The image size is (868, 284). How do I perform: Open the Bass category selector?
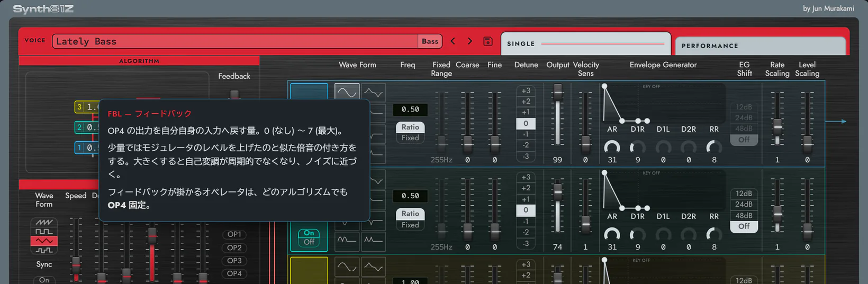(430, 41)
